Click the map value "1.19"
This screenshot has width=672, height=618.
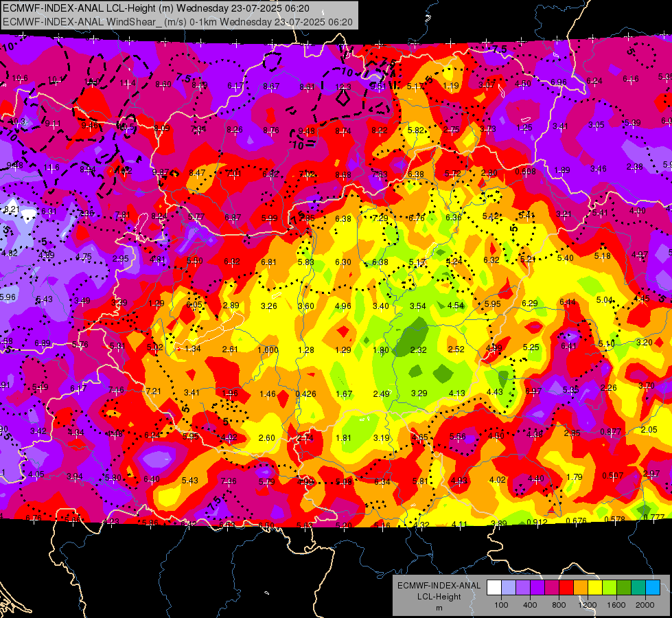[451, 85]
